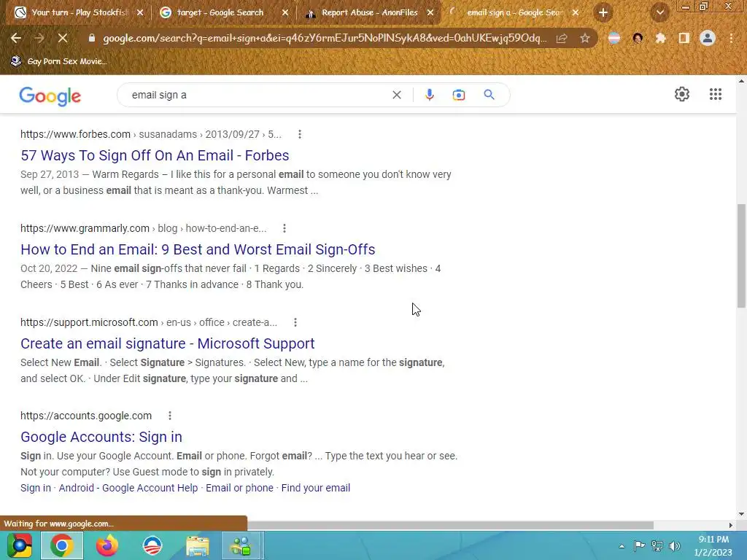
Task: Open the Google apps grid
Action: point(716,94)
